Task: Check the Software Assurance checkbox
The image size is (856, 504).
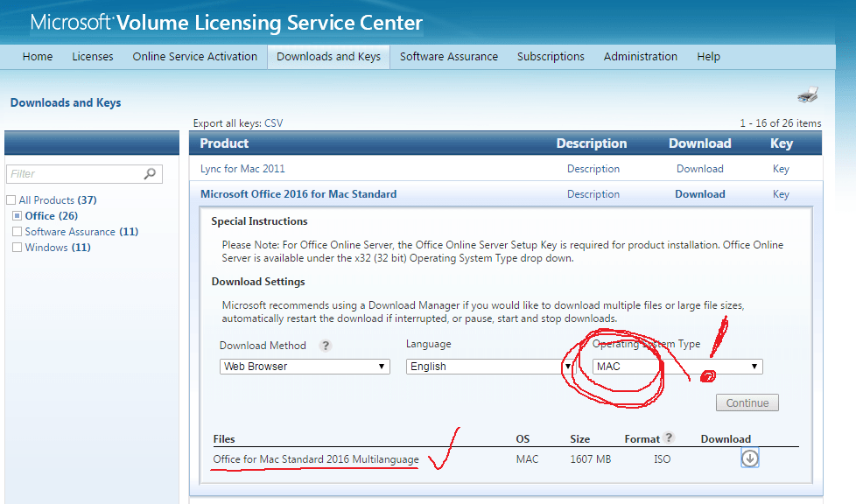Action: 15,231
